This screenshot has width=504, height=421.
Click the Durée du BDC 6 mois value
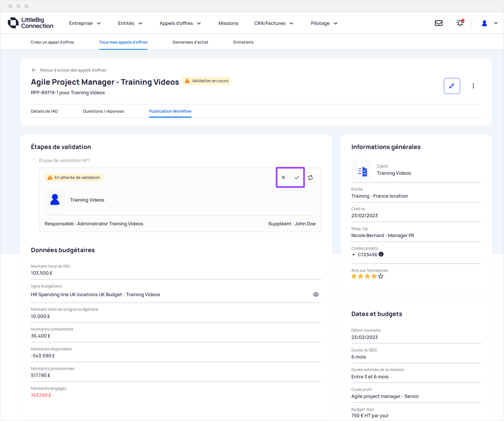tap(359, 357)
